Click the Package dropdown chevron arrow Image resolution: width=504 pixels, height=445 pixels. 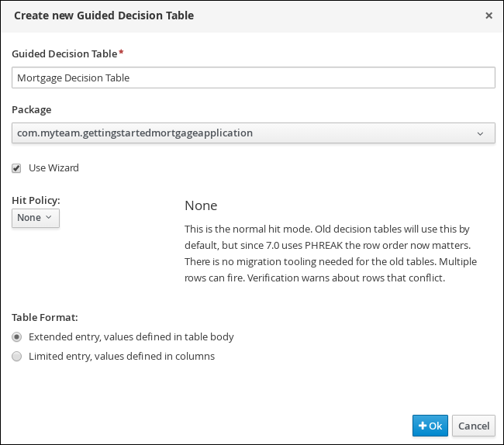click(480, 133)
